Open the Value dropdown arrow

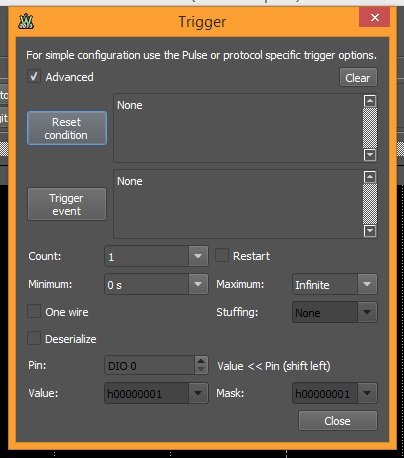pyautogui.click(x=198, y=393)
